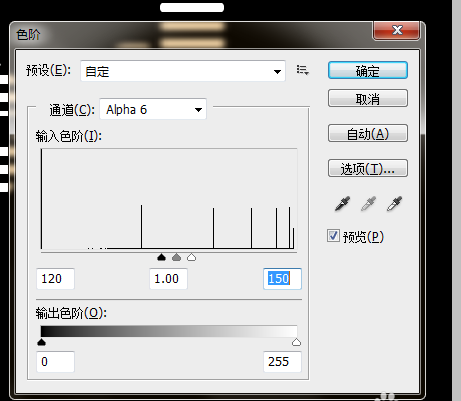Select the gray point eyedropper
The width and height of the screenshot is (461, 401).
(x=368, y=203)
